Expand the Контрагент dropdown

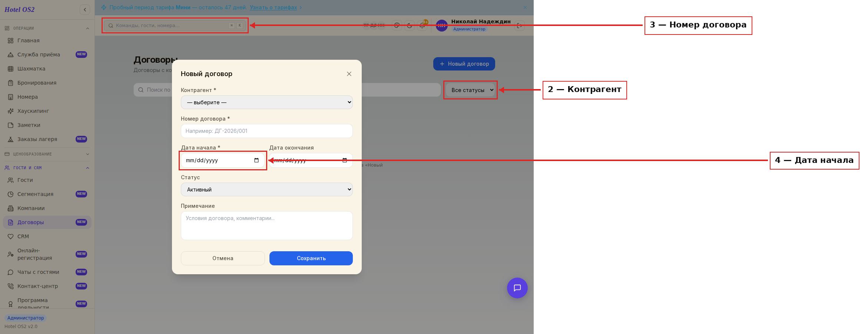pos(267,102)
